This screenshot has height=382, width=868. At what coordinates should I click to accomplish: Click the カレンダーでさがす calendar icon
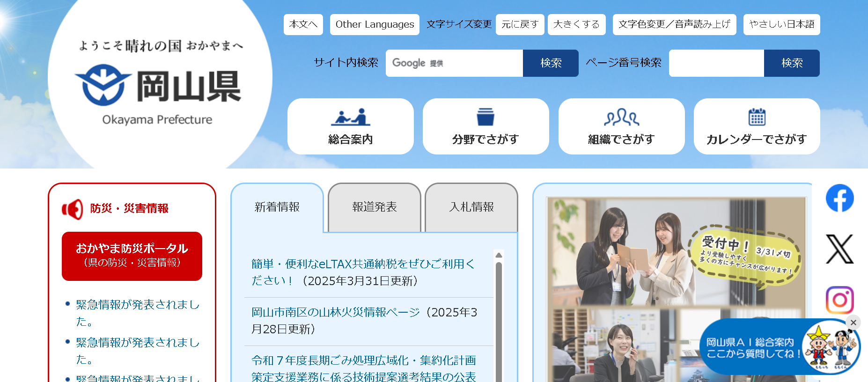757,117
